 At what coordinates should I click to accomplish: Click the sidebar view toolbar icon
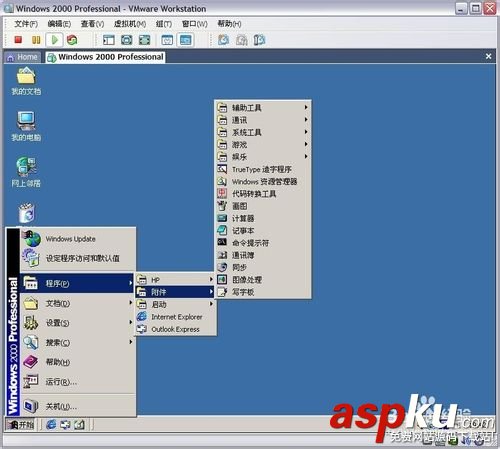[x=109, y=40]
